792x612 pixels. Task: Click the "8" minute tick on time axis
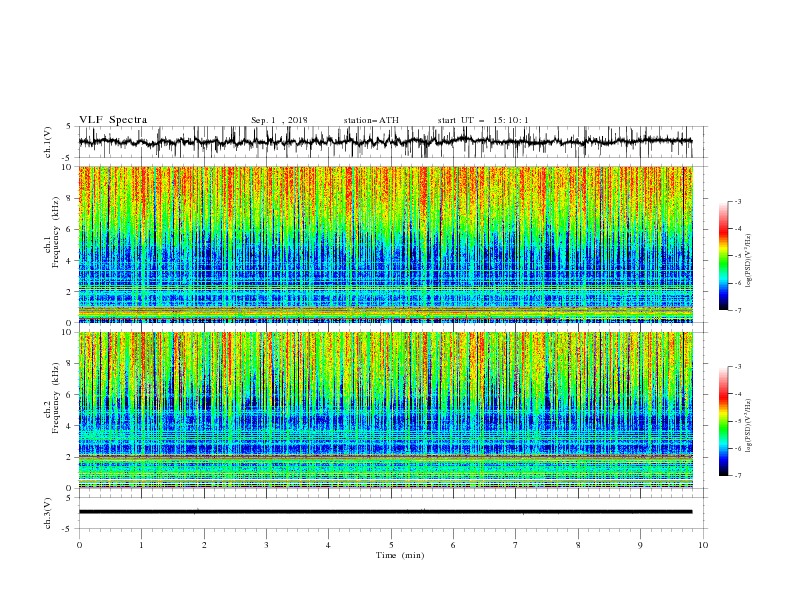click(578, 545)
